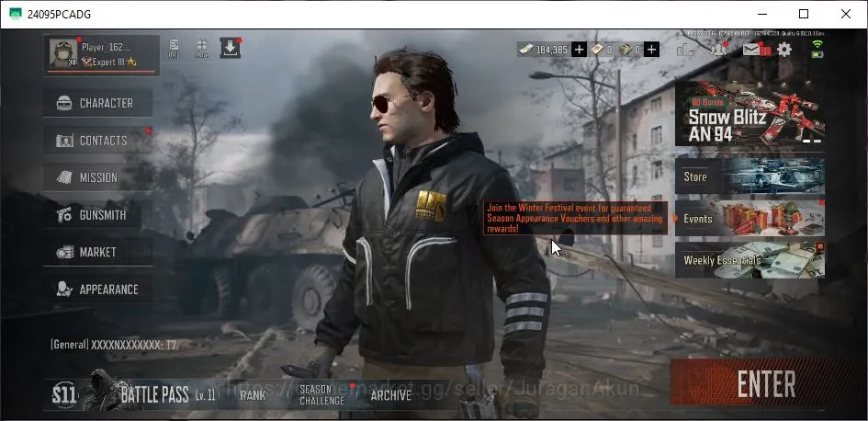Open the Character menu
868x421 pixels.
tap(98, 103)
